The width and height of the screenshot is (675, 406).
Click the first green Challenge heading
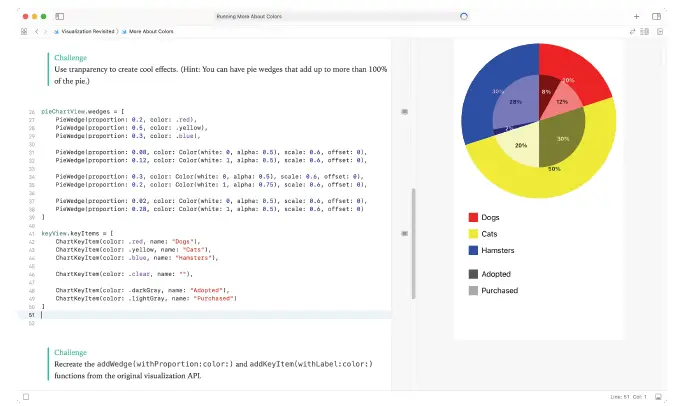[x=70, y=58]
